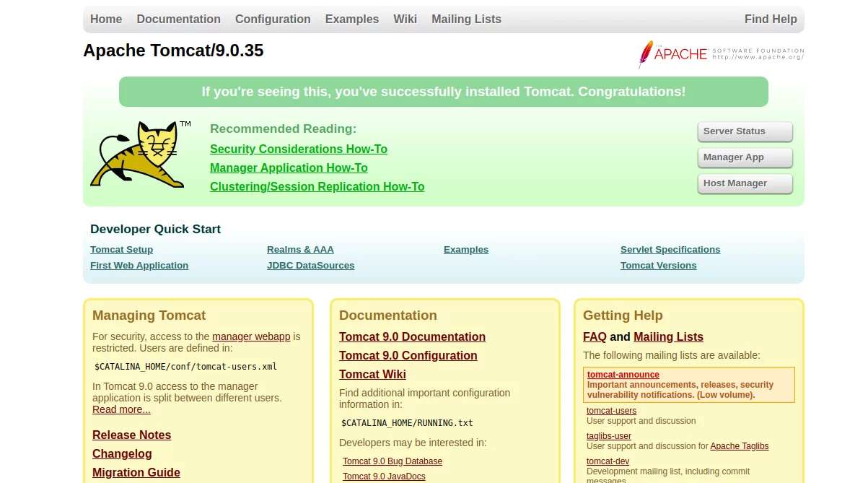Follow the Apache Taglibs link
Viewport: 868px width, 483px height.
(740, 446)
